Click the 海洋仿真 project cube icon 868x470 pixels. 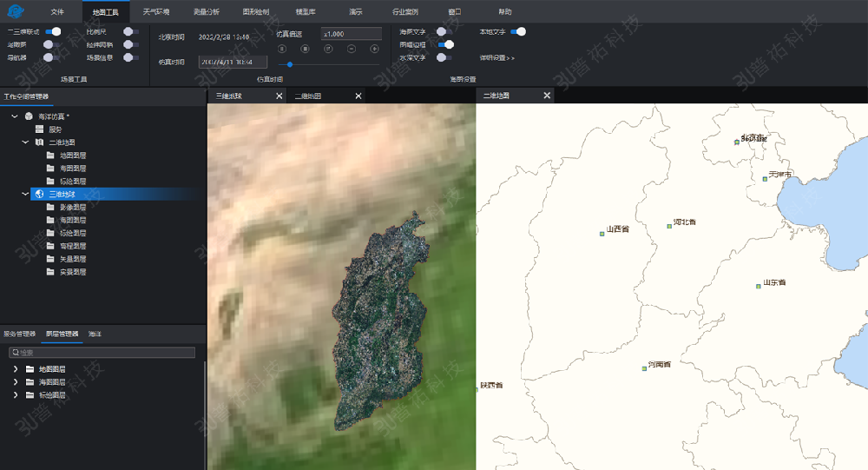29,116
